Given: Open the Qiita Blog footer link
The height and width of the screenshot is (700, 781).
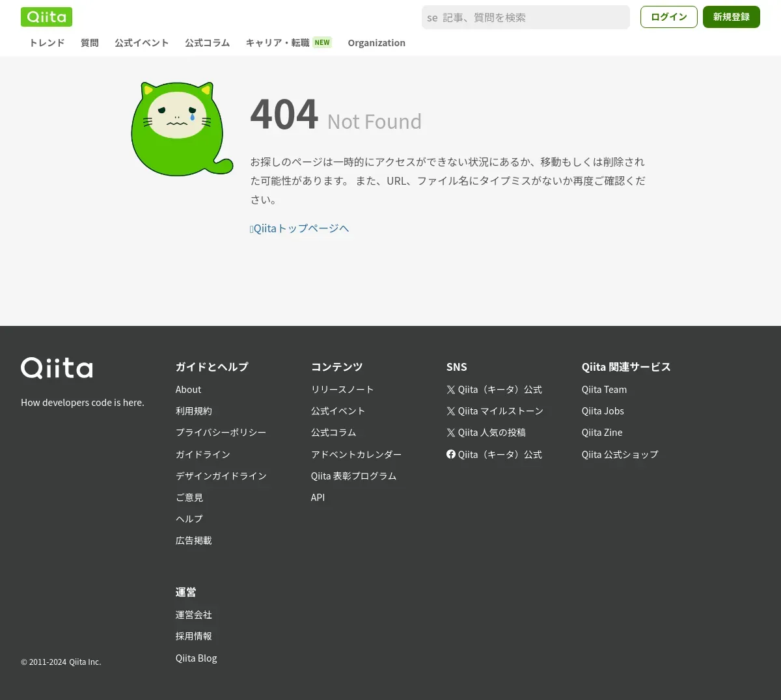Looking at the screenshot, I should [x=197, y=658].
